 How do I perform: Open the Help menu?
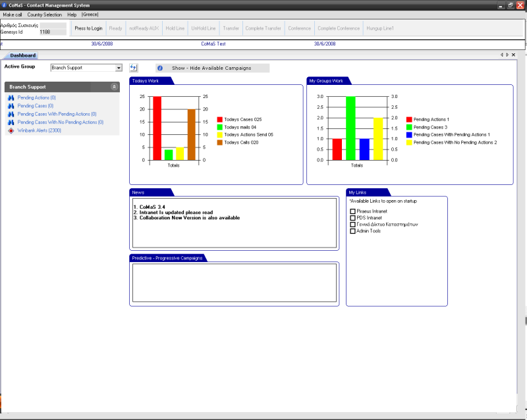click(72, 14)
